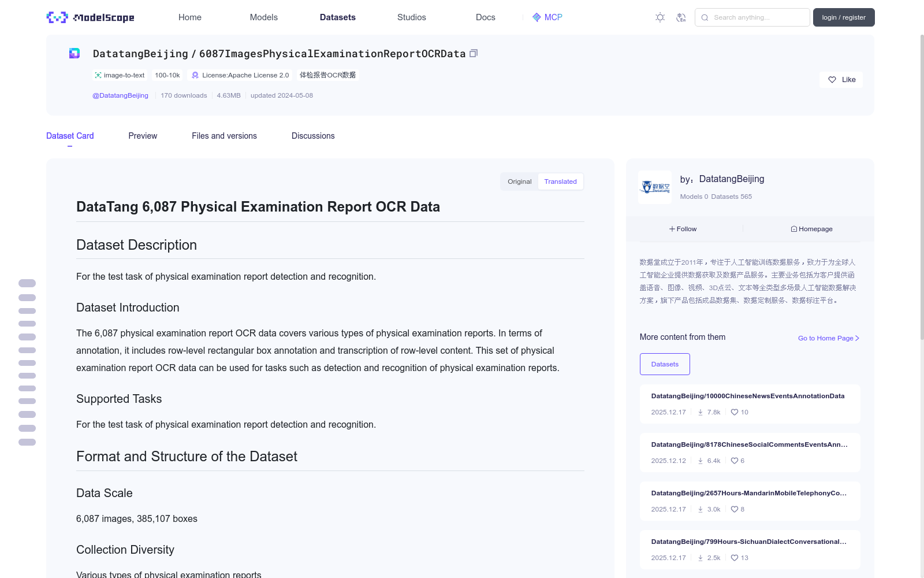This screenshot has height=578, width=924.
Task: Click the search magnifier icon
Action: coord(705,17)
